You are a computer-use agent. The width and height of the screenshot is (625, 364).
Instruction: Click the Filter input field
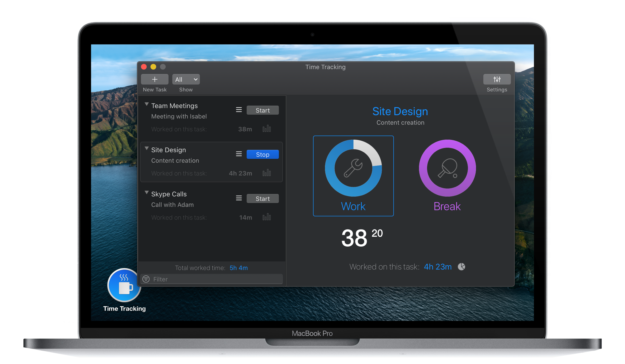(x=213, y=279)
